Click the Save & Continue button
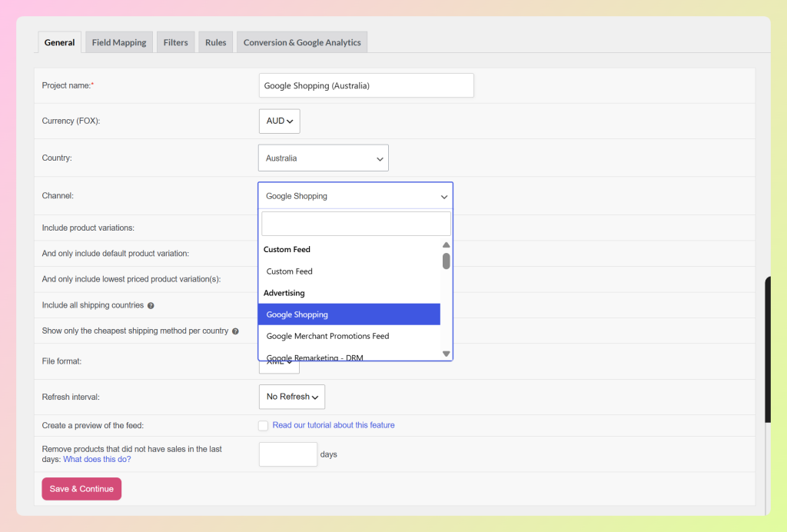Screen dimensions: 787x532 point(81,489)
